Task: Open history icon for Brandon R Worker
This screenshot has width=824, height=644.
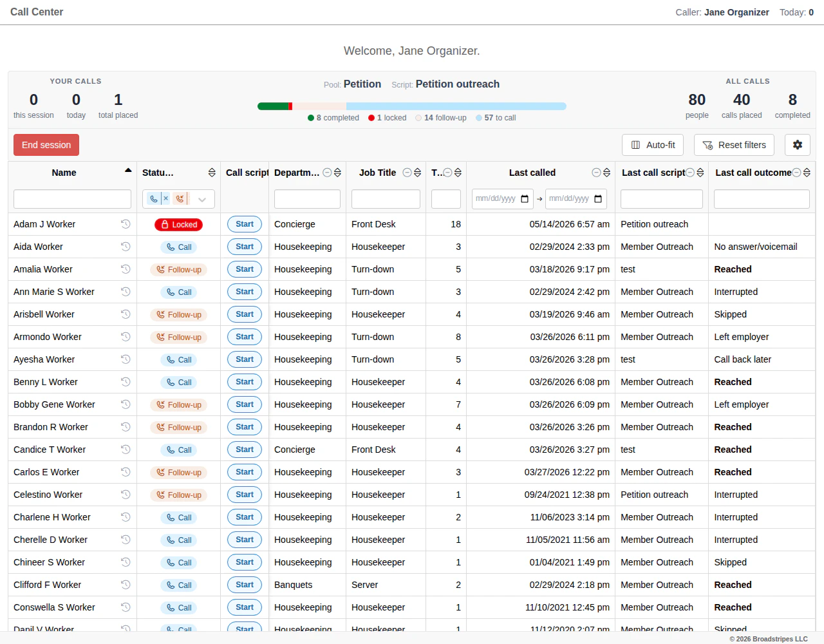Action: [x=126, y=427]
